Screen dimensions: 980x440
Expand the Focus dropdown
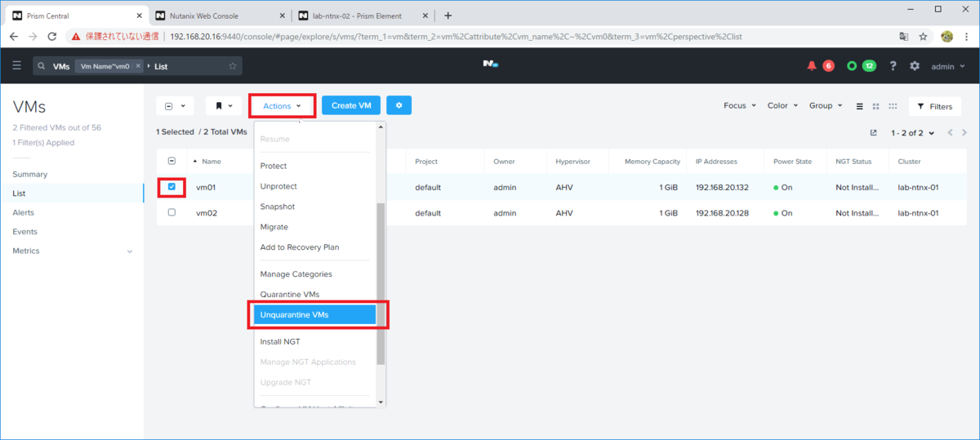(740, 106)
